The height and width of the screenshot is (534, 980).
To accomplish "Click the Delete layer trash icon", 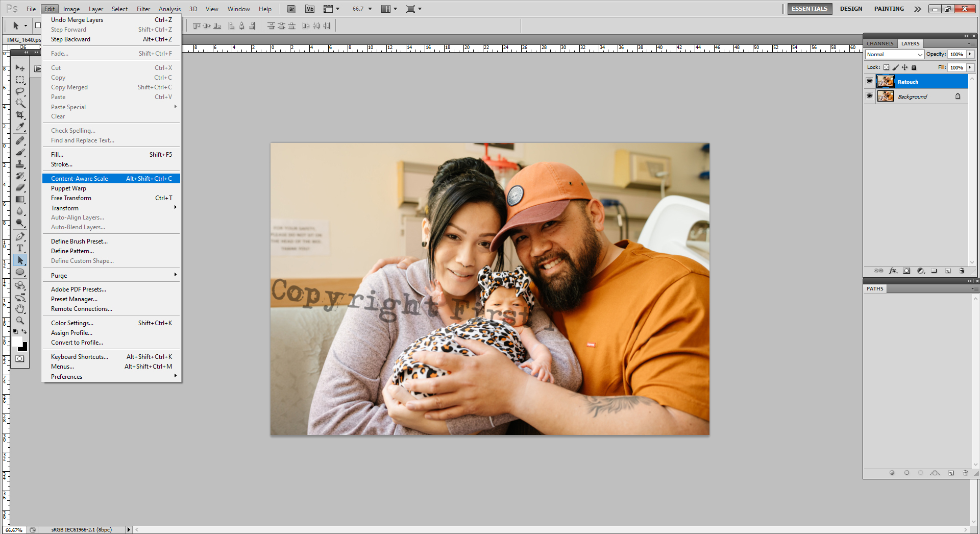I will (x=962, y=271).
